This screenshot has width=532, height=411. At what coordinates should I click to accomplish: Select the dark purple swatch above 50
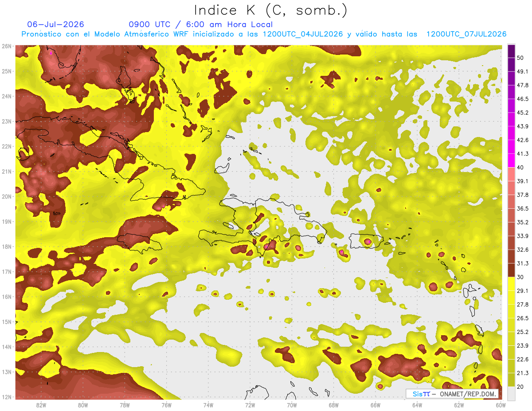[x=511, y=52]
